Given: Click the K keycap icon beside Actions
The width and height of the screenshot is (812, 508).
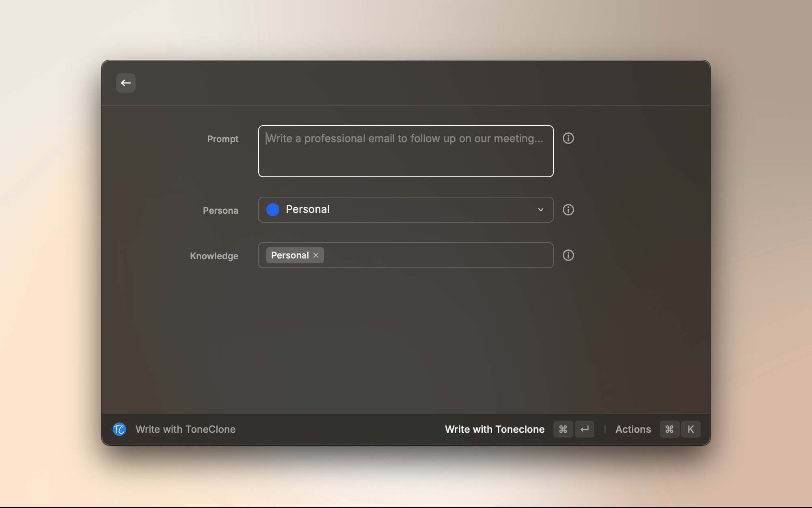Looking at the screenshot, I should tap(691, 429).
